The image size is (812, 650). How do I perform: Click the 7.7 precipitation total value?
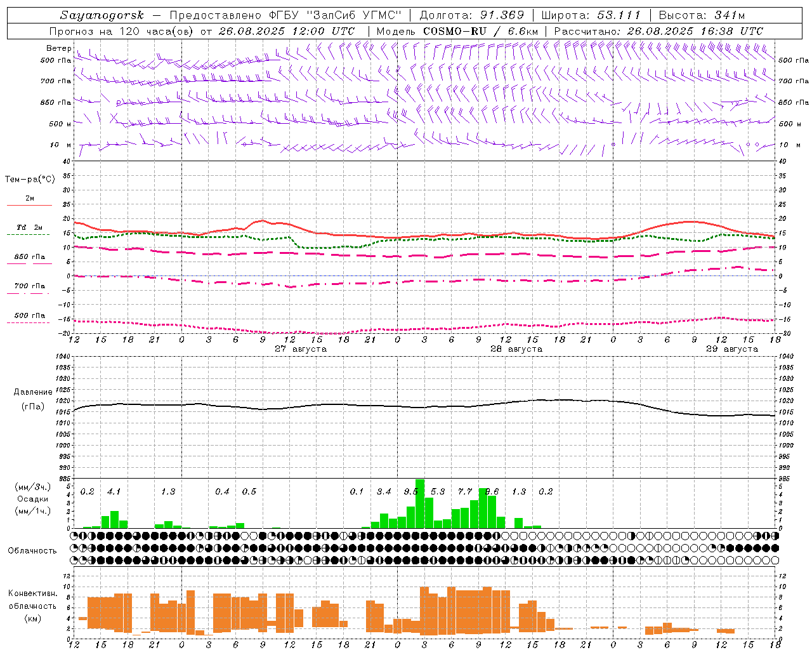click(x=465, y=491)
